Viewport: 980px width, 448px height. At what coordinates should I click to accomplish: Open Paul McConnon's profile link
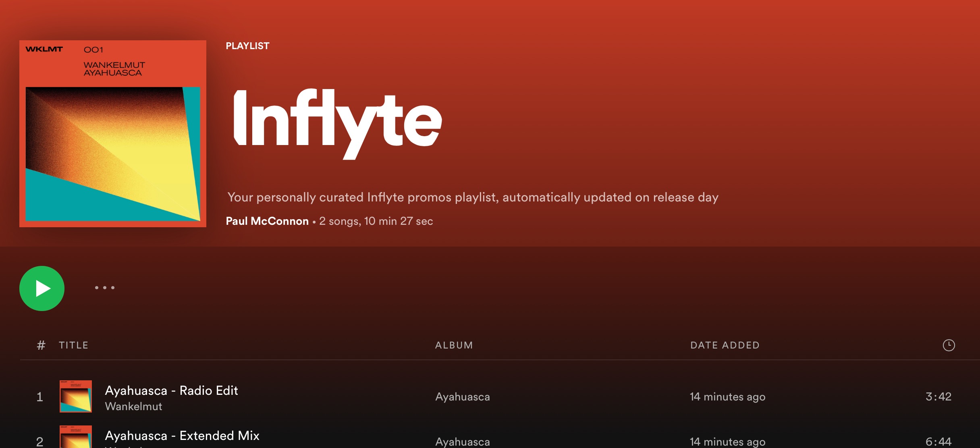pos(267,221)
